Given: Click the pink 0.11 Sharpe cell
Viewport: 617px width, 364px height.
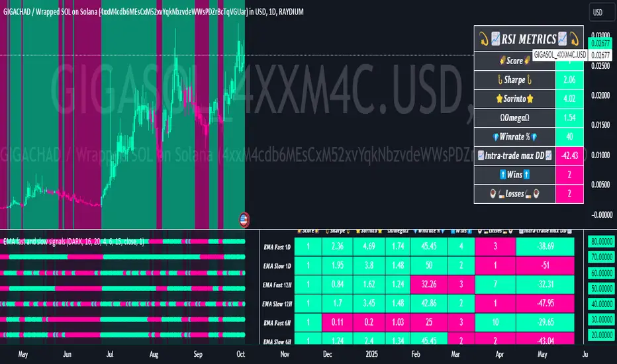Looking at the screenshot, I should click(337, 322).
